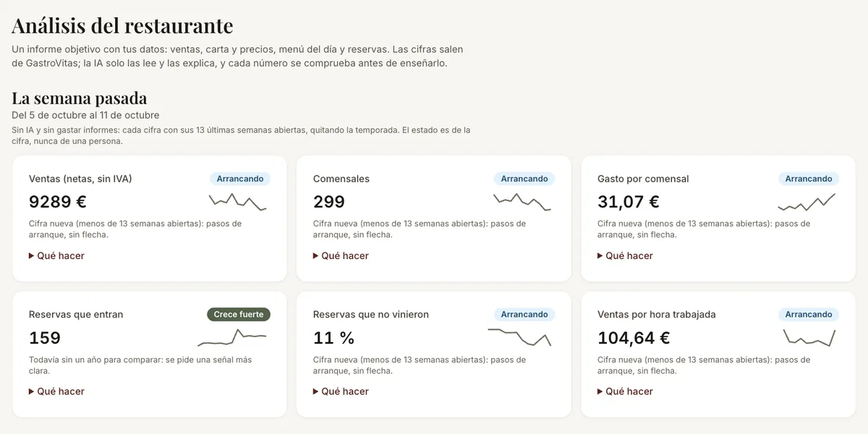Click the "31,07 €" value
Viewport: 868px width, 434px height.
tap(629, 202)
